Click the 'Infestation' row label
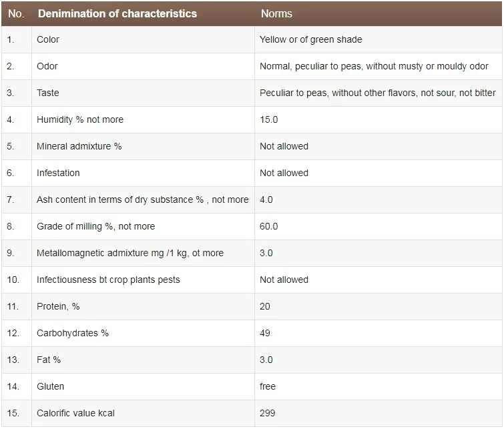Screen dimensions: 504x429 [58, 173]
